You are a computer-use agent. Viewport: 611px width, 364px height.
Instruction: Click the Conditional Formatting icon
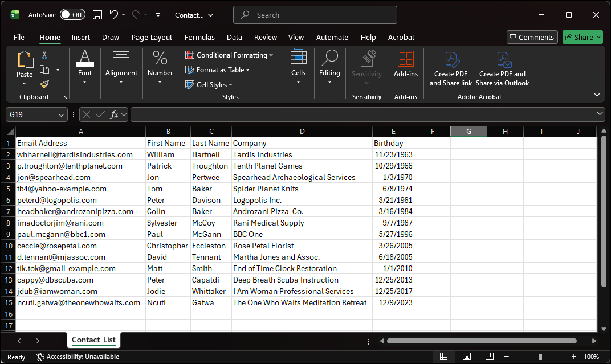click(x=189, y=55)
